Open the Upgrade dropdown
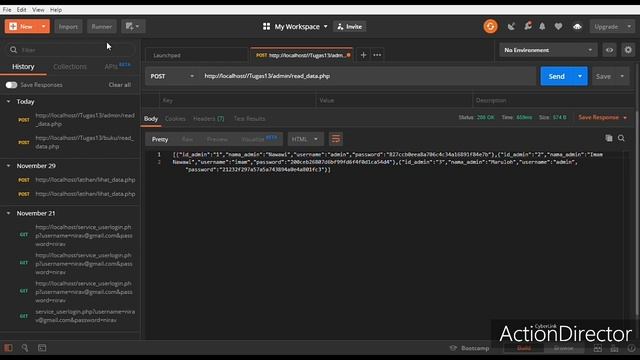Image resolution: width=640 pixels, height=360 pixels. [629, 27]
